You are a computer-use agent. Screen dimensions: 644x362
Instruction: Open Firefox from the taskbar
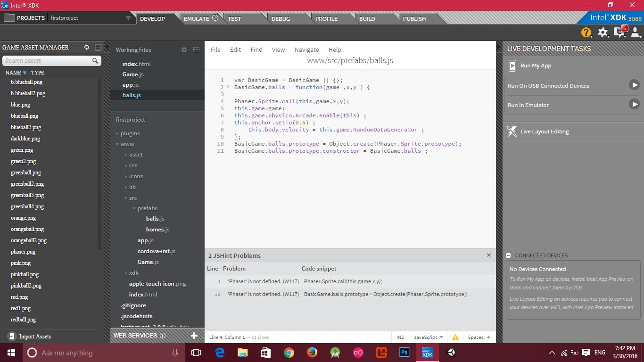pyautogui.click(x=312, y=353)
